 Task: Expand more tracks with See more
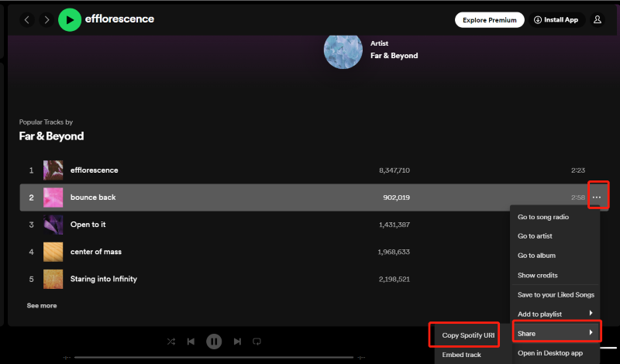pos(42,305)
